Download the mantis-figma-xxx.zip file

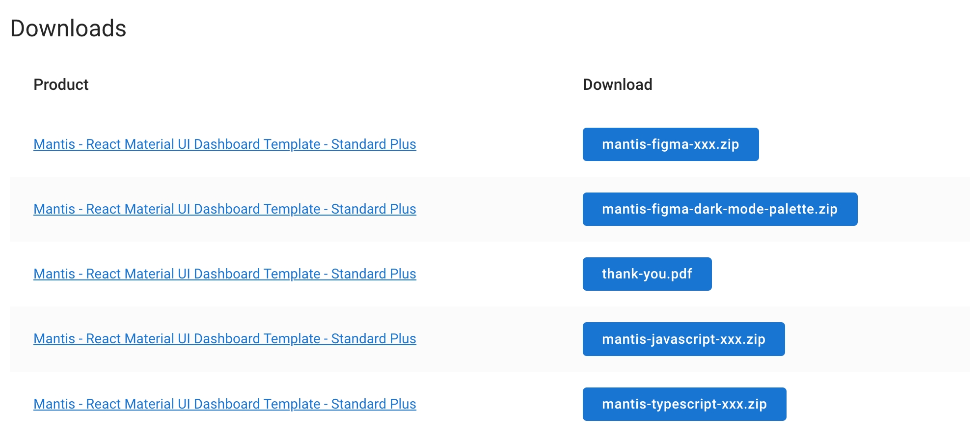pos(670,144)
